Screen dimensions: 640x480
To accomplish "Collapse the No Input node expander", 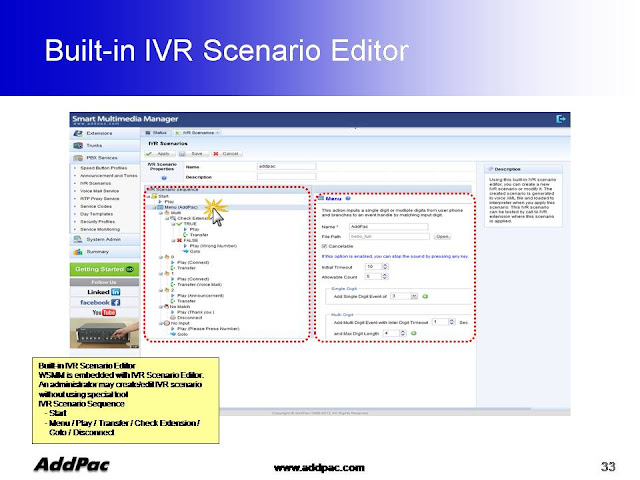I will (x=161, y=323).
